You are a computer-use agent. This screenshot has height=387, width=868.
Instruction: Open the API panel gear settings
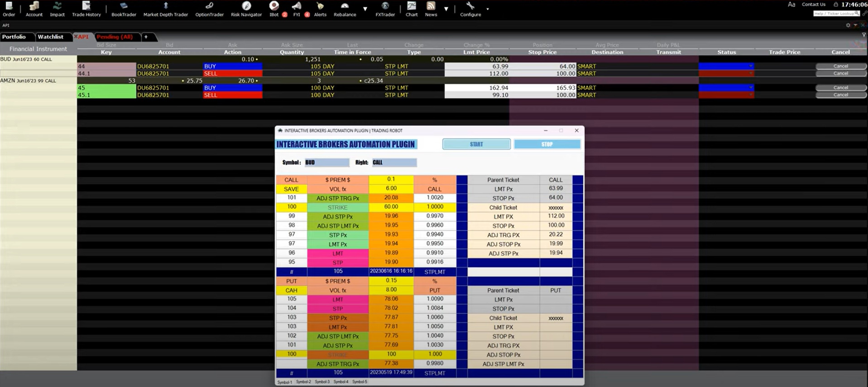tap(848, 25)
